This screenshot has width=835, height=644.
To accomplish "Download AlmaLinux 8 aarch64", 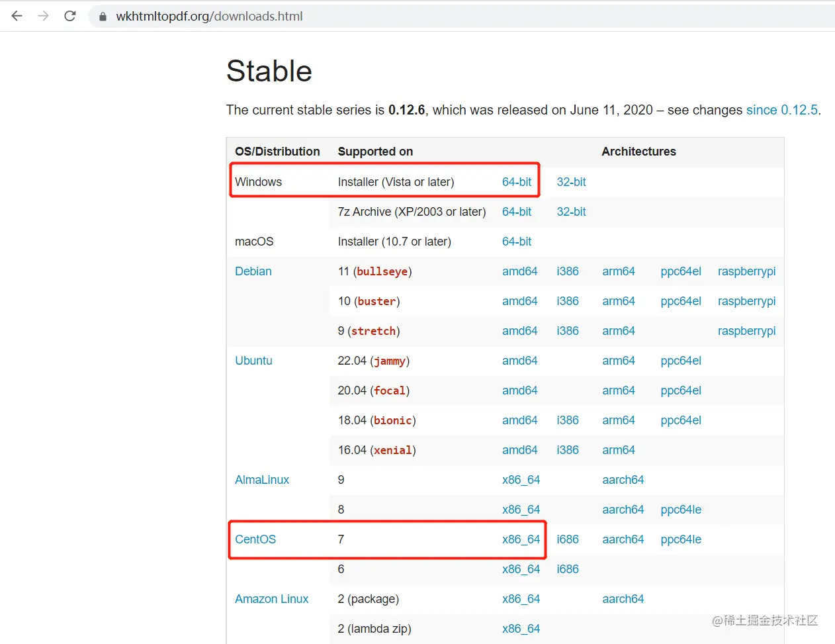I will 623,510.
